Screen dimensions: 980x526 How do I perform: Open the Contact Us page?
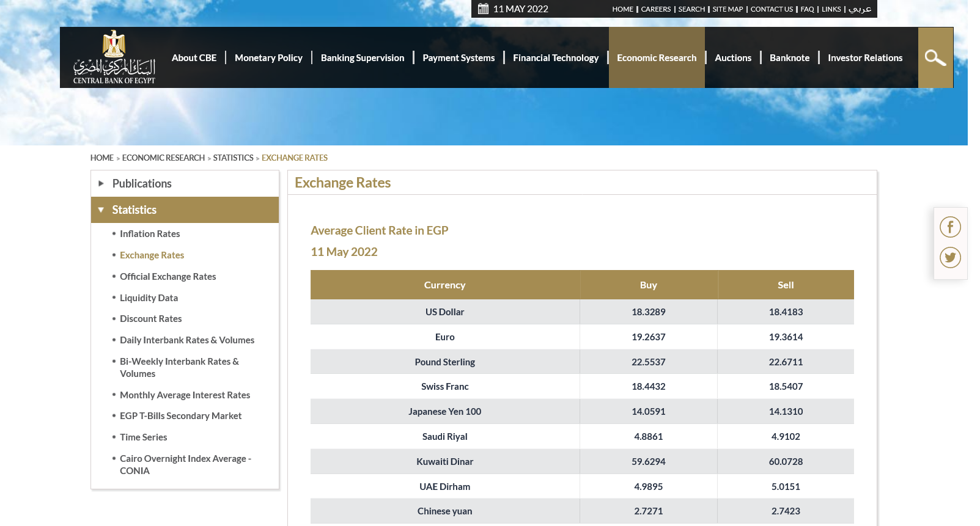click(771, 9)
